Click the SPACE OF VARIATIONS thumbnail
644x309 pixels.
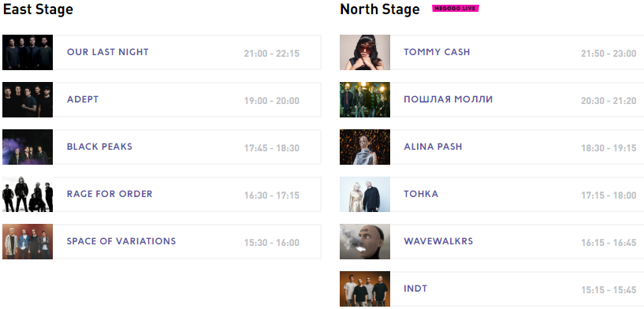click(28, 242)
